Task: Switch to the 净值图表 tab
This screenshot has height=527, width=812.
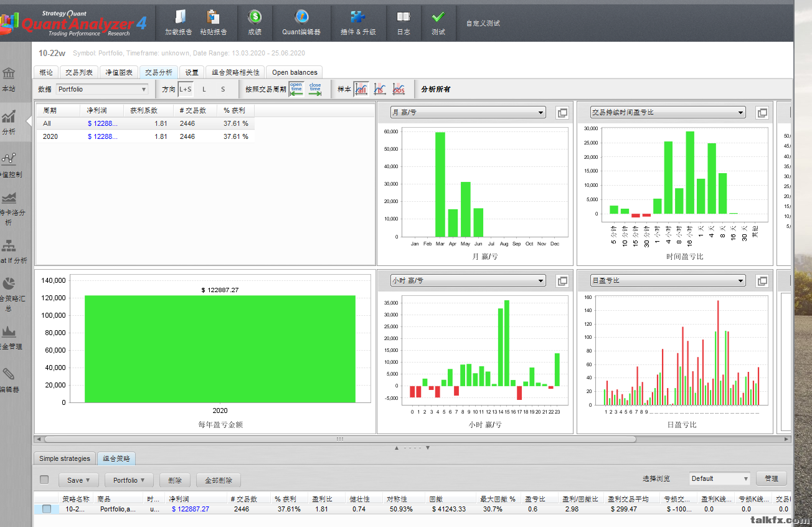Action: point(118,72)
